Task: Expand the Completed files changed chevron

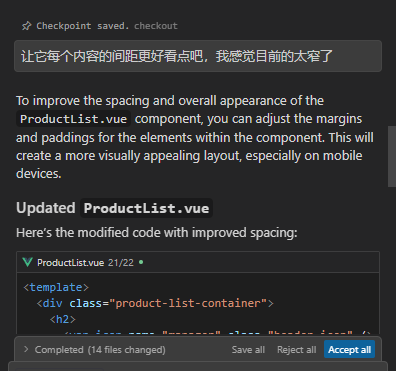Action: click(26, 349)
